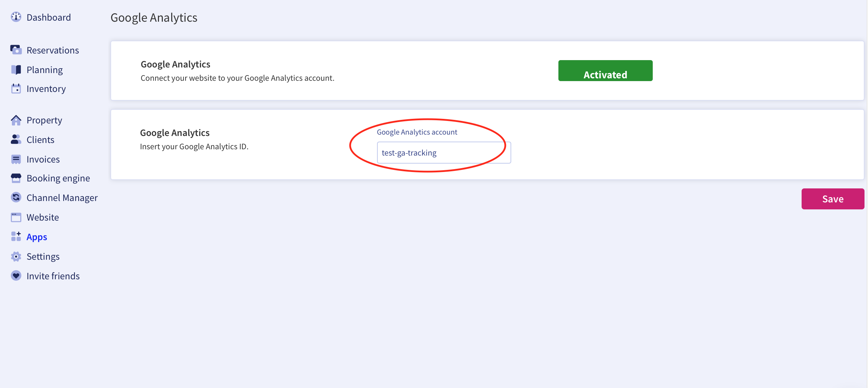Open Invoices from the sidebar
Viewport: 868px width, 388px height.
43,159
